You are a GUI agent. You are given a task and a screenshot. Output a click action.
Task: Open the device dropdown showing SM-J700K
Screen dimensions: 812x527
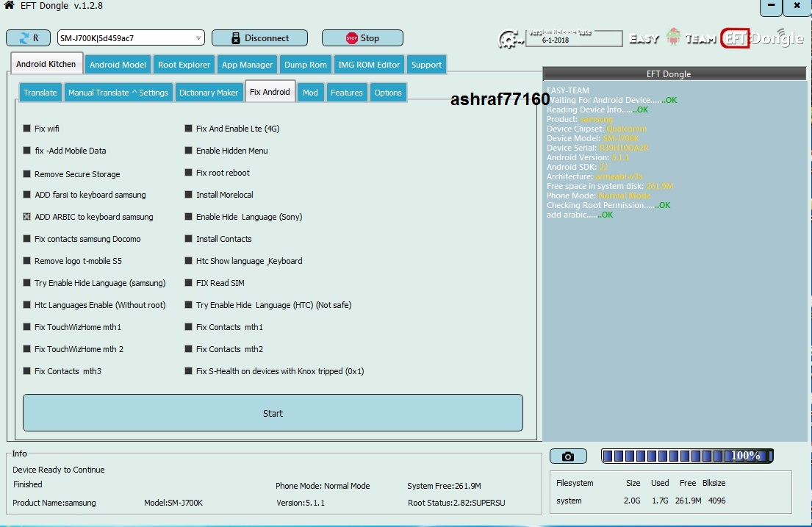131,37
